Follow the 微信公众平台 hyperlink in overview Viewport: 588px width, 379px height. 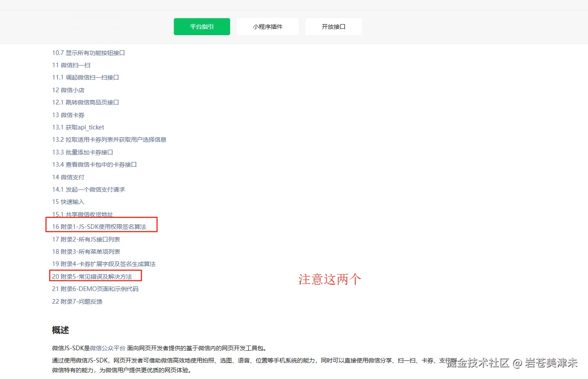(x=107, y=348)
